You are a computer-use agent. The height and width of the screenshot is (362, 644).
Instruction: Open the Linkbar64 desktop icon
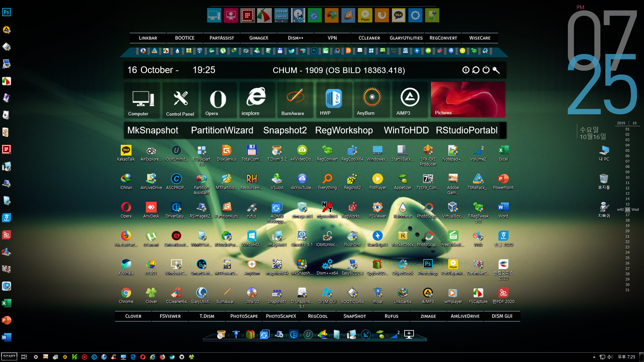pyautogui.click(x=402, y=296)
